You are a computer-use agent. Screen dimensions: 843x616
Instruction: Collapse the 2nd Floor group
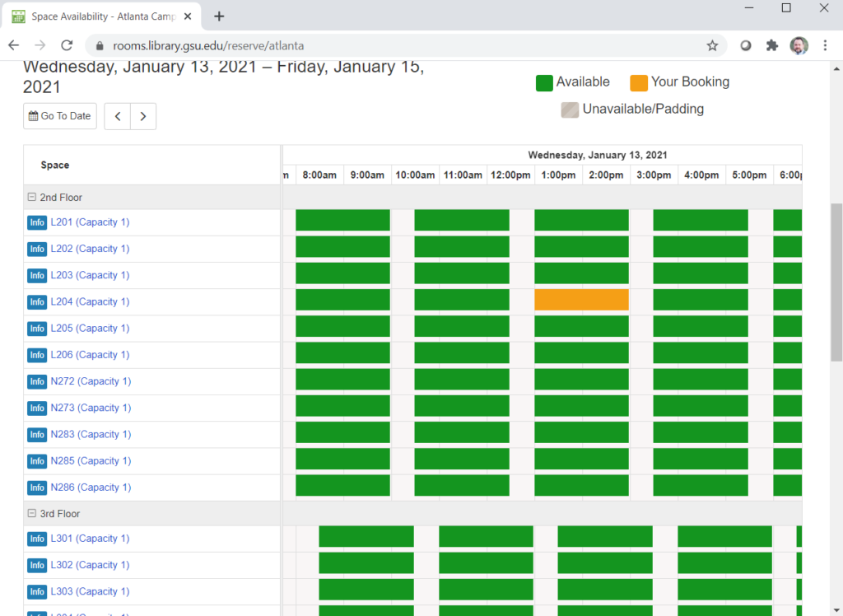point(32,198)
